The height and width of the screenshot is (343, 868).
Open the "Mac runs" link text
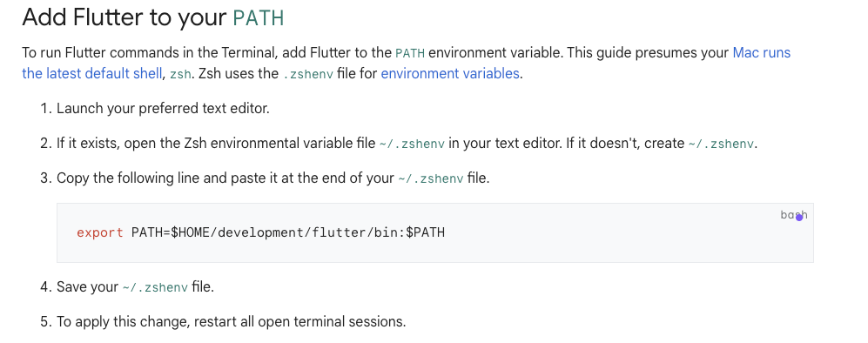pyautogui.click(x=761, y=53)
